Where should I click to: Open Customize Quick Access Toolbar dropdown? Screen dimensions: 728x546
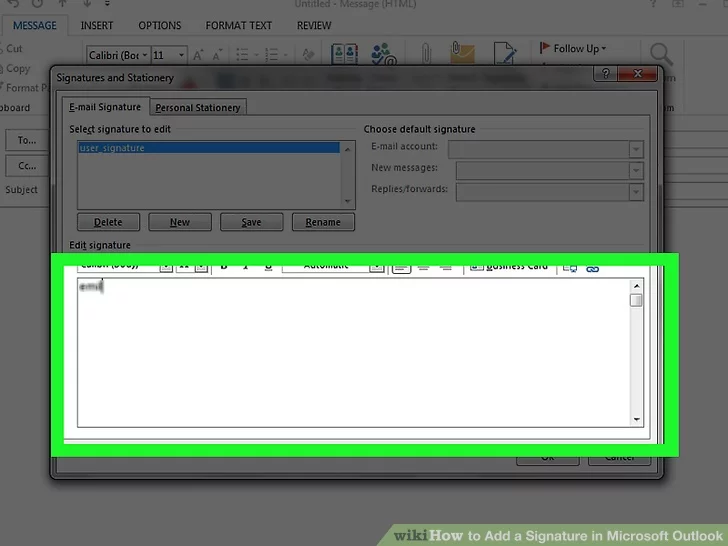click(107, 4)
